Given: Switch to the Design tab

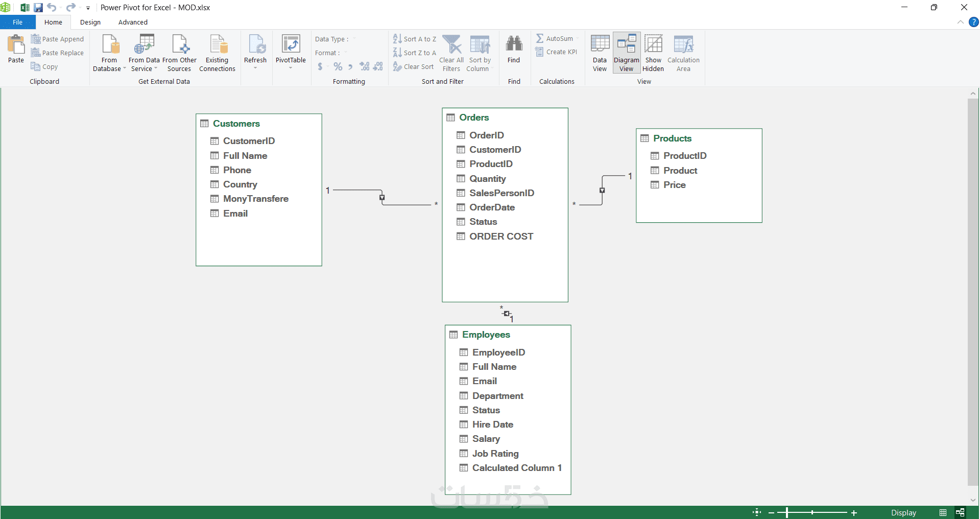Looking at the screenshot, I should coord(90,22).
